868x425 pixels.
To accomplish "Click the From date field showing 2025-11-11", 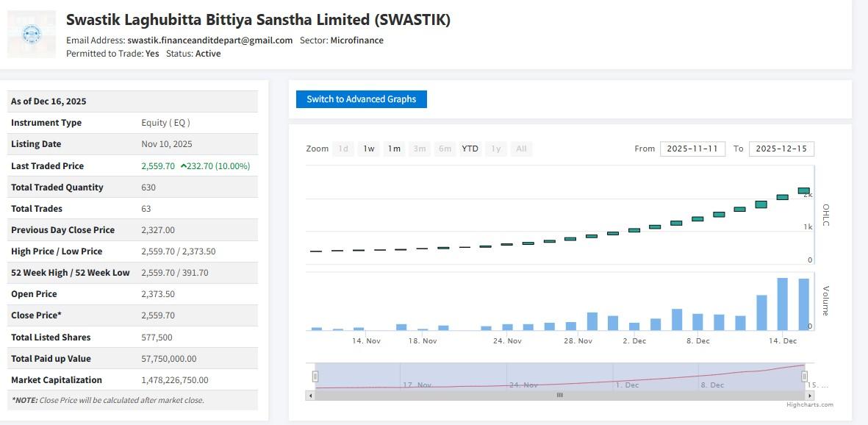I will point(695,148).
